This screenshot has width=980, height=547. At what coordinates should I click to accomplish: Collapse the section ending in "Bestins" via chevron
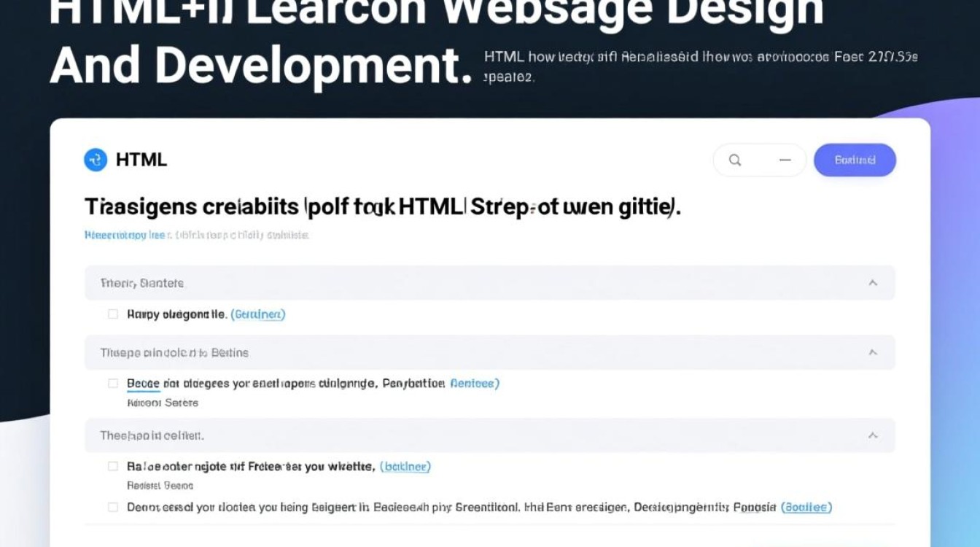tap(873, 352)
